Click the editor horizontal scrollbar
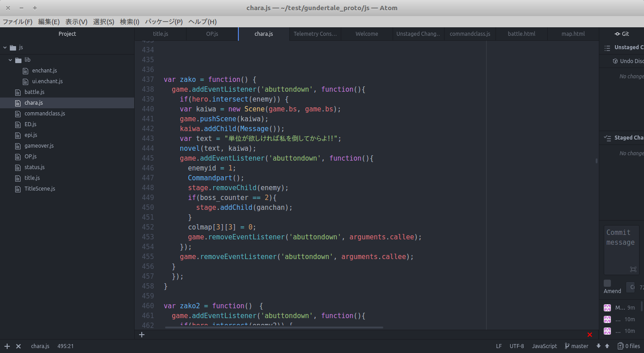Viewport: 644px width, 353px height. tap(274, 327)
